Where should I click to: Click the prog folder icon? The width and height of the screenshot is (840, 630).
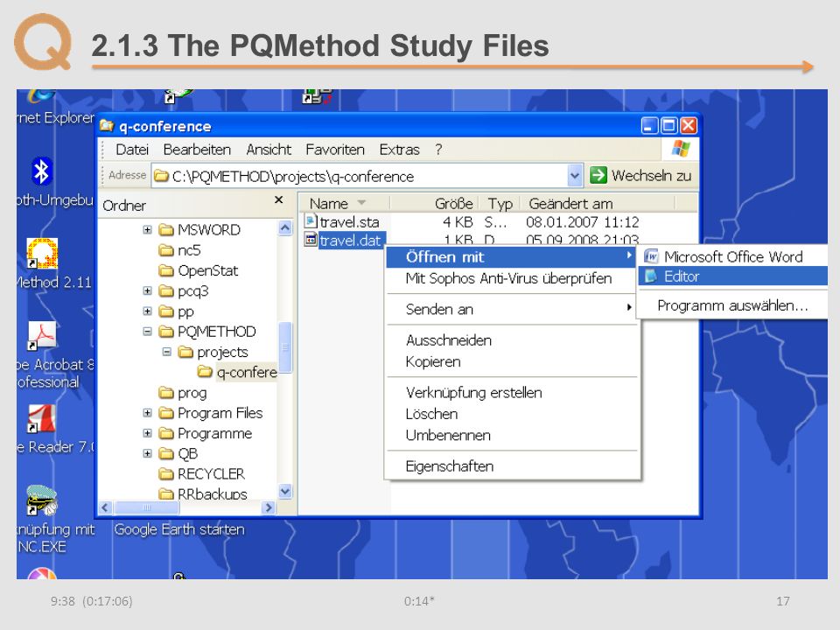pos(166,393)
